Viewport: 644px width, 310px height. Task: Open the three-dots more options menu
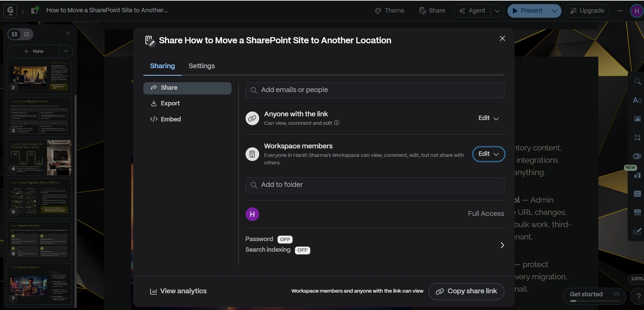[x=619, y=11]
